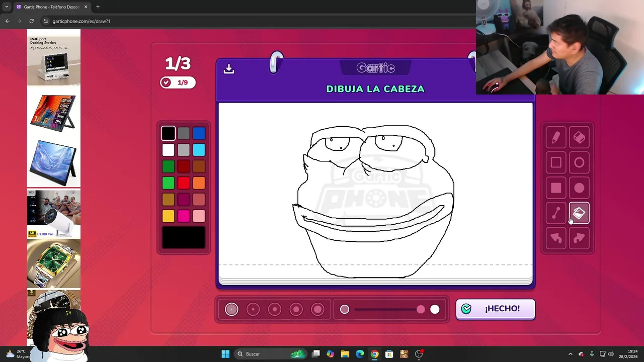Open the Multi-port Docking Station ad
The width and height of the screenshot is (644, 362).
(53, 58)
